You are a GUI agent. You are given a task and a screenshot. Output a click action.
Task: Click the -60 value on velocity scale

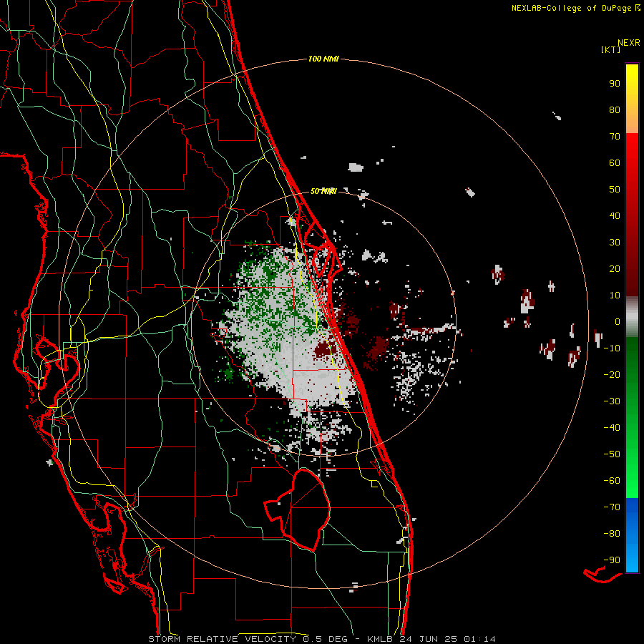tap(612, 481)
